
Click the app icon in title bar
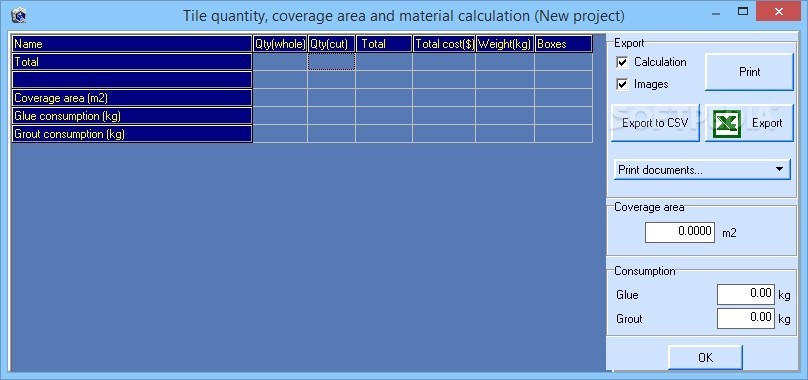click(19, 16)
